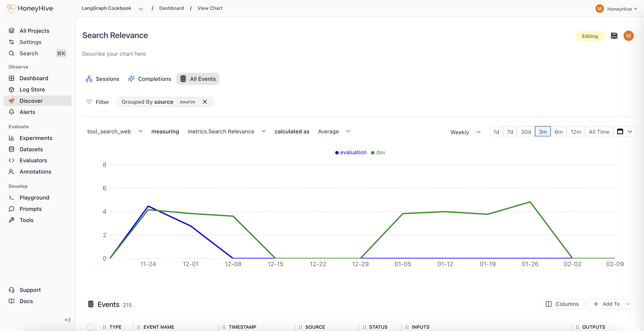Open the Weekly interval dropdown
Viewport: 644px width, 331px height.
pos(465,132)
